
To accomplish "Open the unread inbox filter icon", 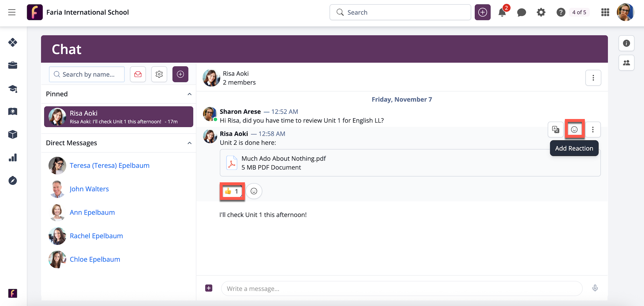I will pos(138,74).
